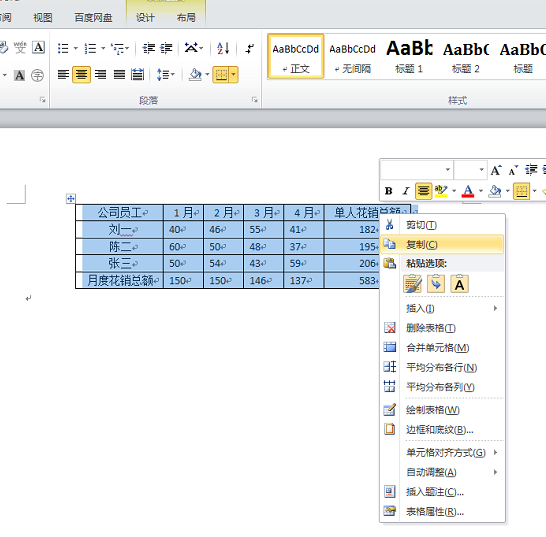
Task: Select the 标题 2 style
Action: (466, 56)
